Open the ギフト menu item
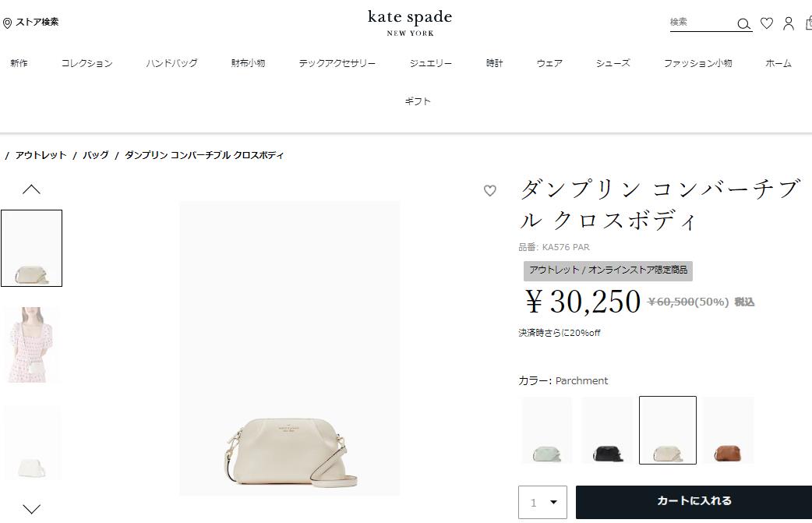This screenshot has height=523, width=812. (418, 101)
